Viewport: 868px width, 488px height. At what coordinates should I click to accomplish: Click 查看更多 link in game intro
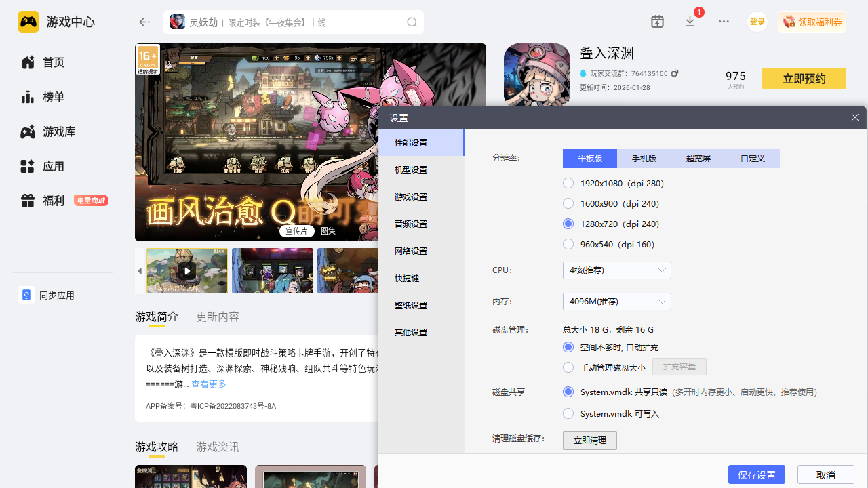(209, 384)
